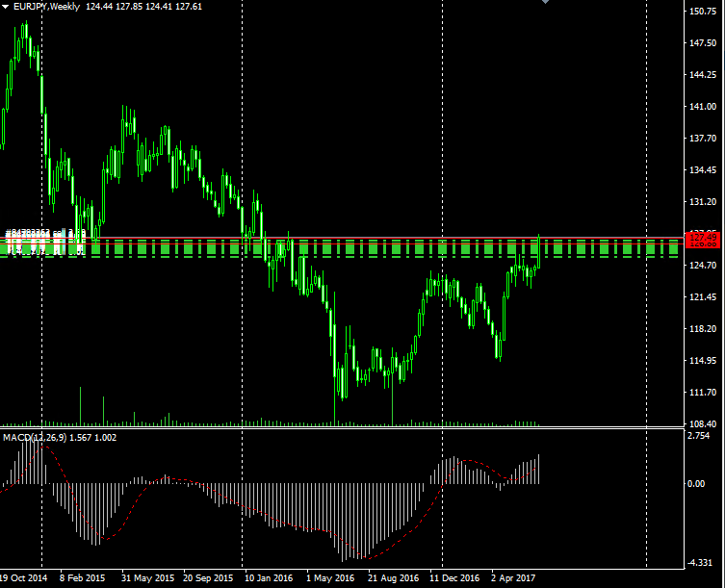Select the MACD(12,26,9) indicator label
This screenshot has width=725, height=588.
pos(36,437)
